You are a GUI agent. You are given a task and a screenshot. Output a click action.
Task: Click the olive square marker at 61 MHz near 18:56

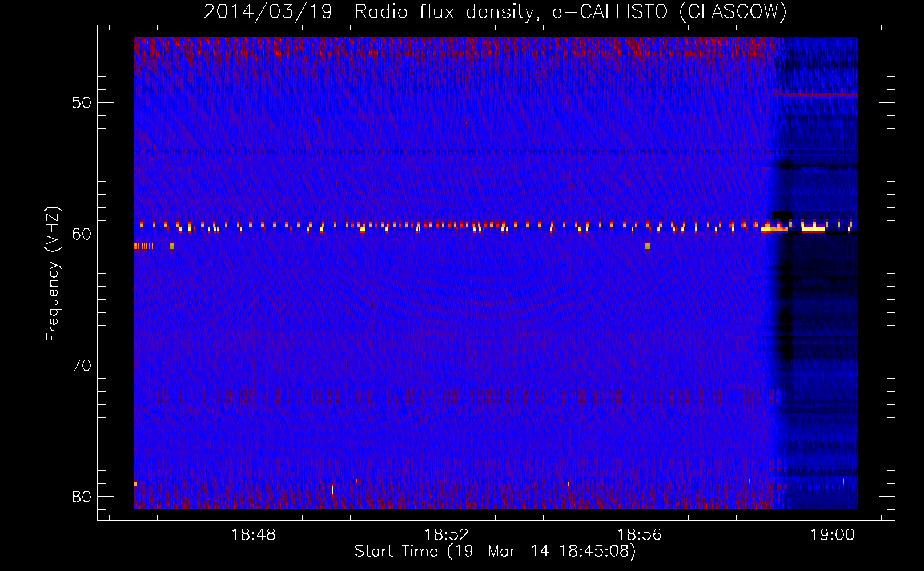point(647,246)
